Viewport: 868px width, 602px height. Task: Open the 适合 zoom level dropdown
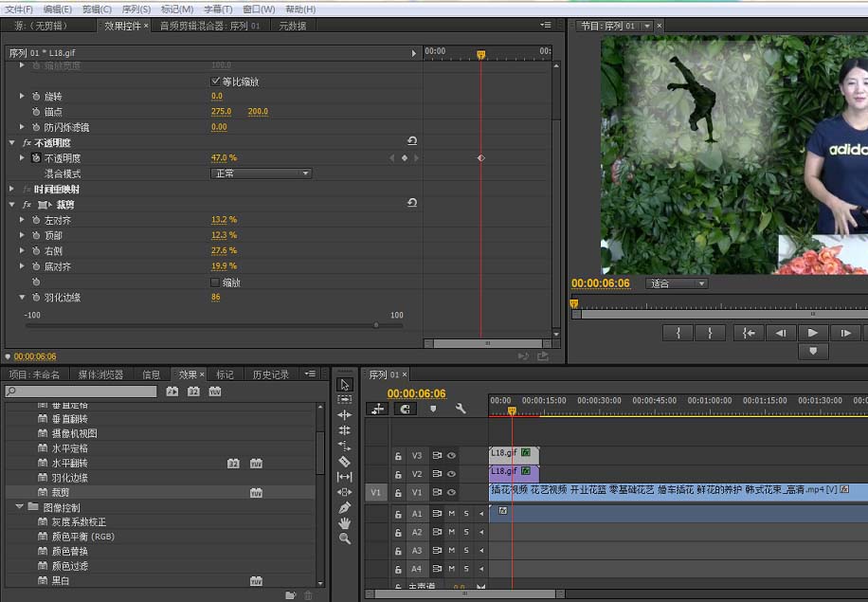677,283
